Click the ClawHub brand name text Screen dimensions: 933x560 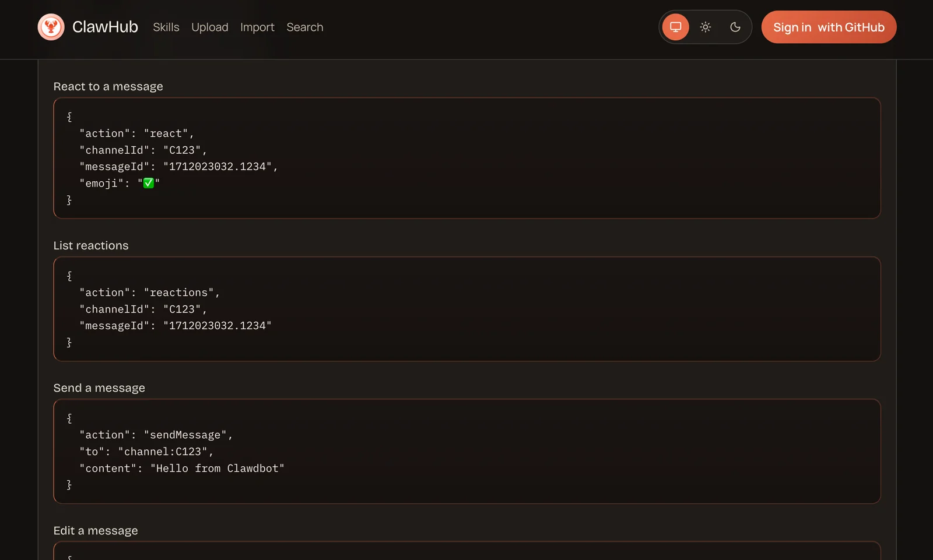click(105, 27)
